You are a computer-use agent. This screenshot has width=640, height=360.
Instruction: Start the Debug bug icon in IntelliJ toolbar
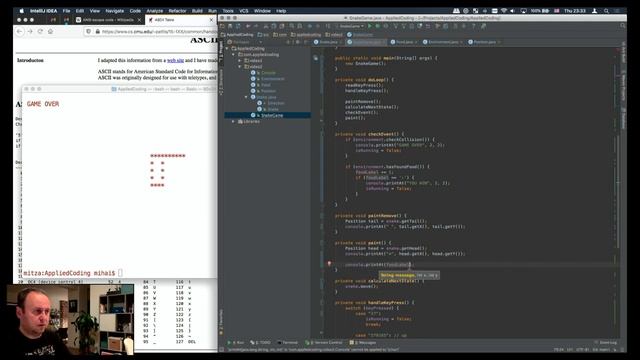pyautogui.click(x=378, y=26)
